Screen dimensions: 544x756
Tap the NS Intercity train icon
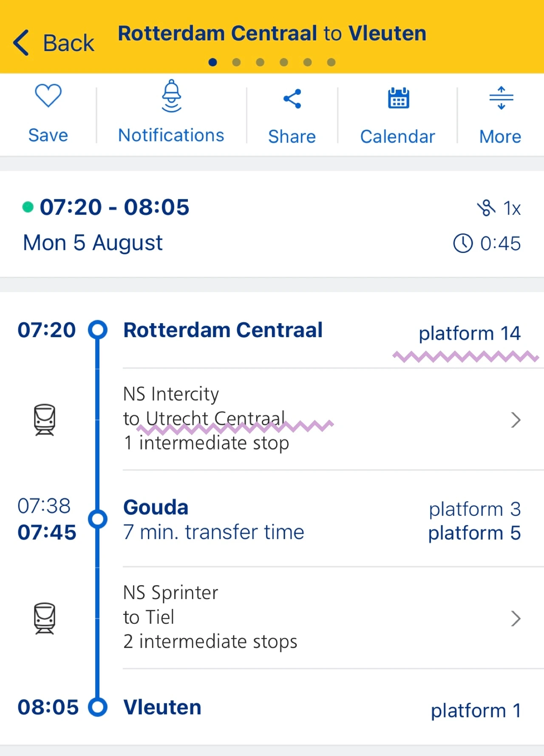tap(45, 420)
